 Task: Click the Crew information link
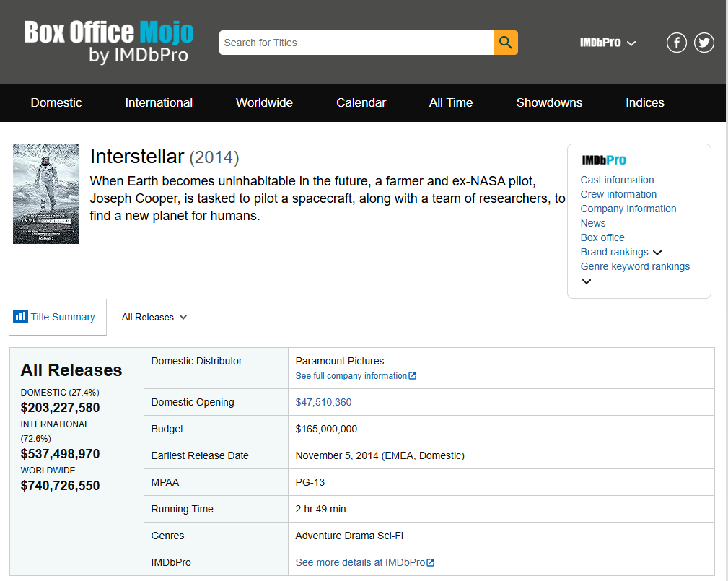pyautogui.click(x=618, y=194)
